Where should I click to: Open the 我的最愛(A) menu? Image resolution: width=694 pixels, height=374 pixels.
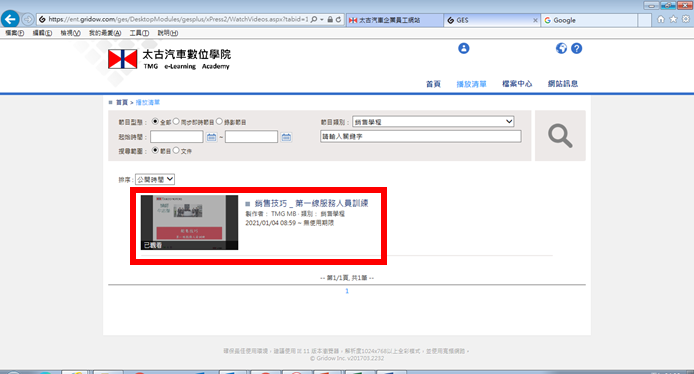[105, 33]
